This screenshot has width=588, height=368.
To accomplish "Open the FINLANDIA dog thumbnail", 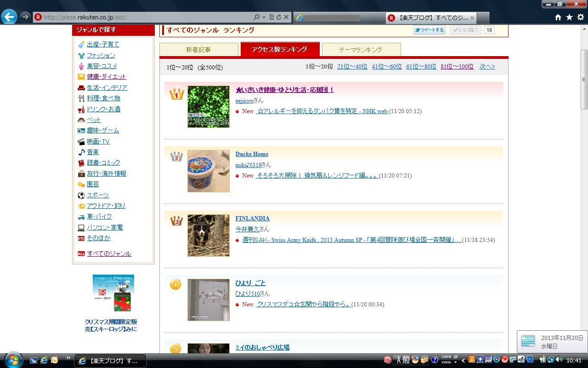I will coord(208,236).
